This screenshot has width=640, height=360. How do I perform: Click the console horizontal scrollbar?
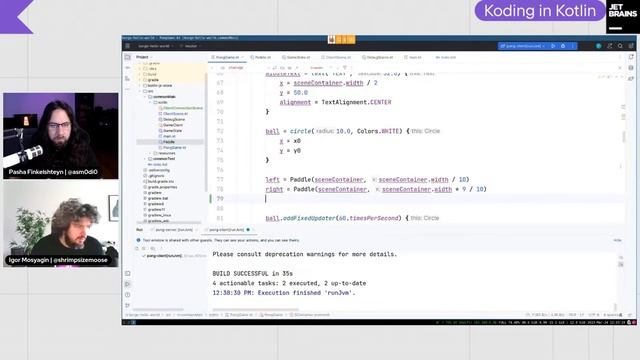point(256,310)
